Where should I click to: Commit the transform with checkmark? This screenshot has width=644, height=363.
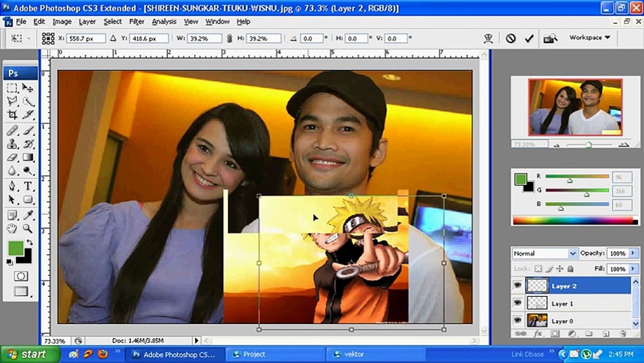click(x=529, y=38)
